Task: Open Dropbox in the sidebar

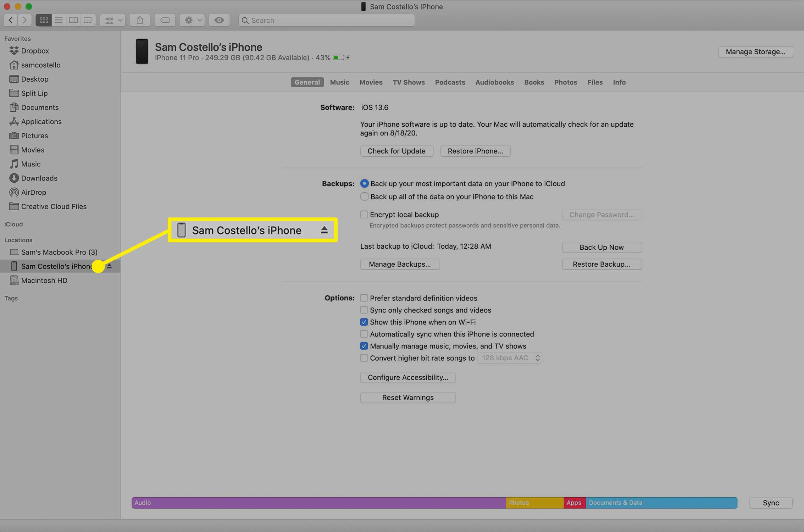Action: [x=60, y=51]
